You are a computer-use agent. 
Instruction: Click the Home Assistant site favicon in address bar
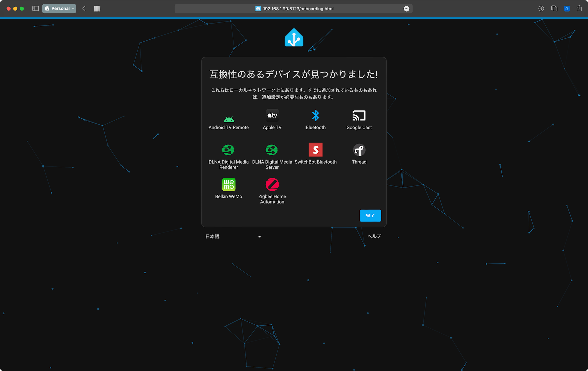click(258, 9)
